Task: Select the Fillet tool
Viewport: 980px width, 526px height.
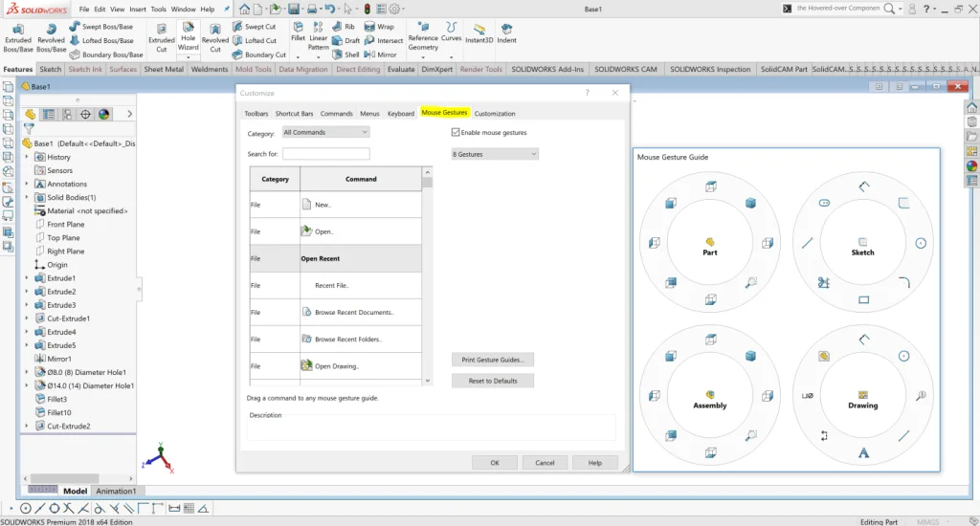Action: 299,33
